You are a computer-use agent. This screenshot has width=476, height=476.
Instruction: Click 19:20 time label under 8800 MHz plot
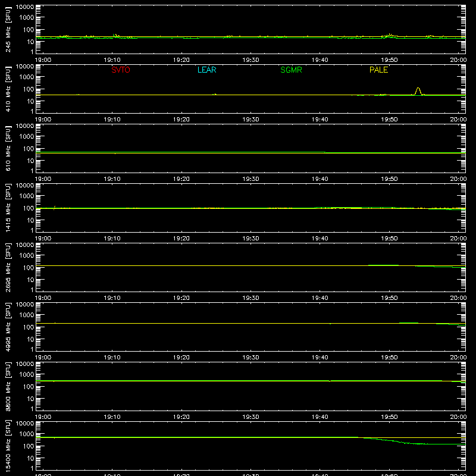click(x=181, y=417)
